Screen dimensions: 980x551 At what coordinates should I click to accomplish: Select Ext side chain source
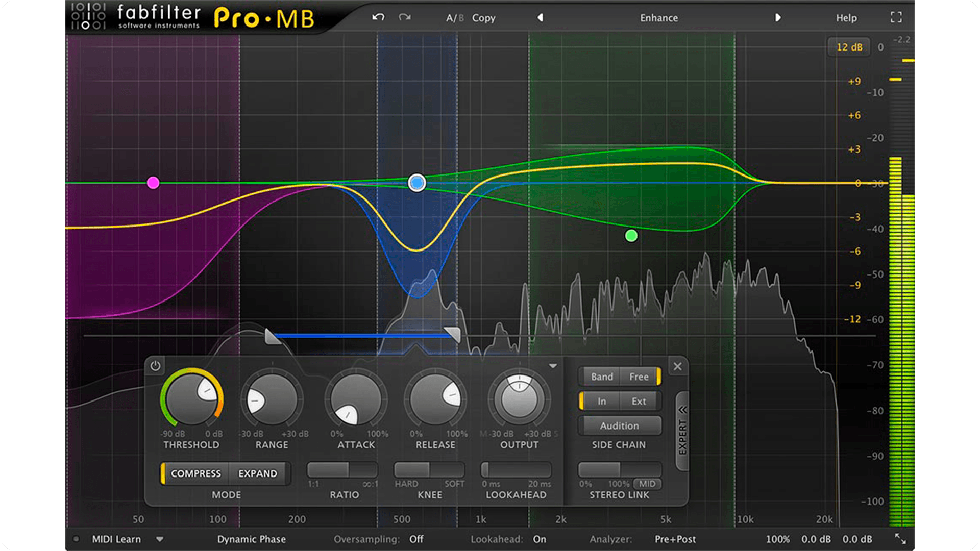tap(639, 402)
